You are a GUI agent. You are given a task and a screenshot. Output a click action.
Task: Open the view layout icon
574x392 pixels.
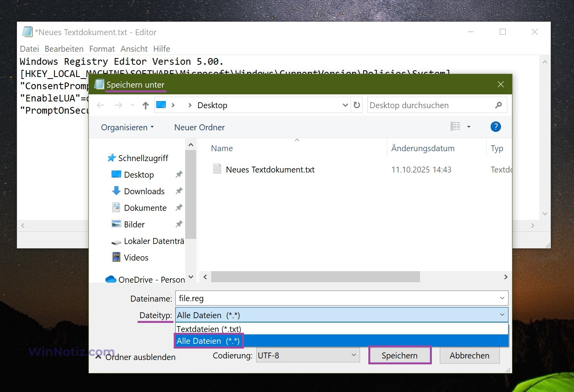point(455,127)
